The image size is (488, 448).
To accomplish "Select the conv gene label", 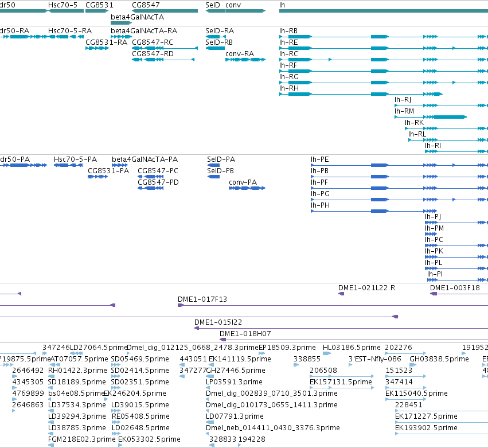I will (x=233, y=5).
